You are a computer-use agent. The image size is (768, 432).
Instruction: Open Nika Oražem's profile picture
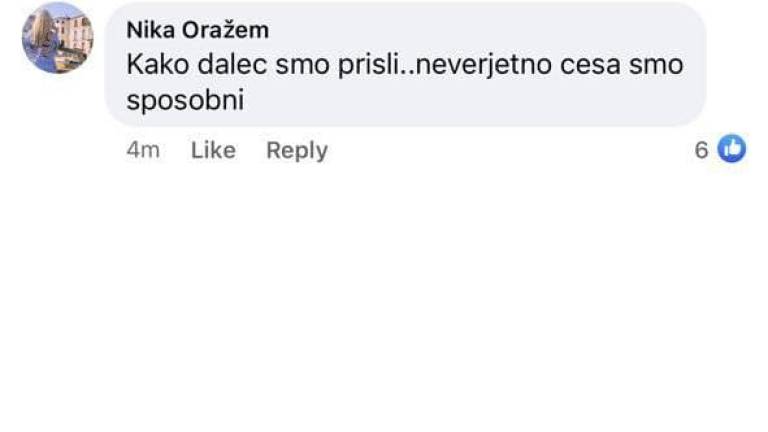(57, 38)
